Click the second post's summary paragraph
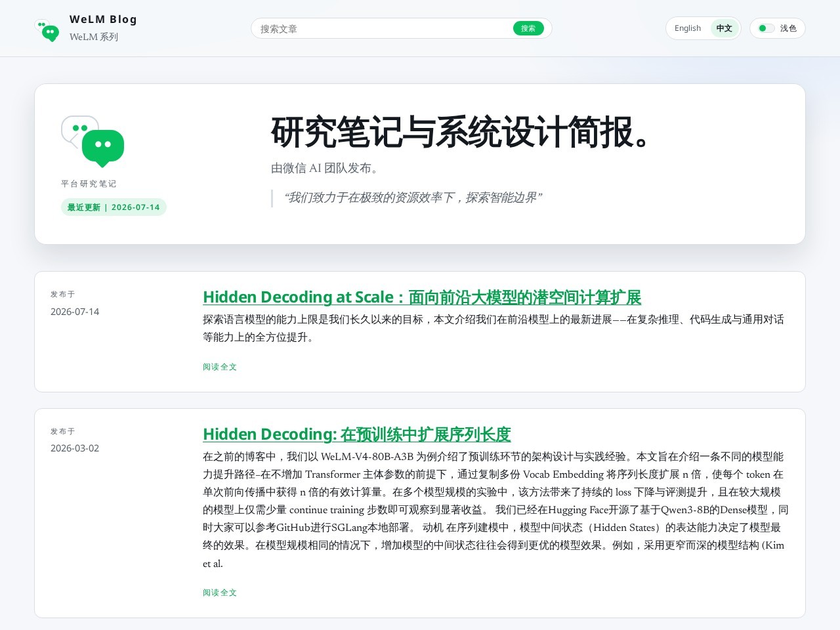Screen dimensions: 840x630 coord(495,510)
